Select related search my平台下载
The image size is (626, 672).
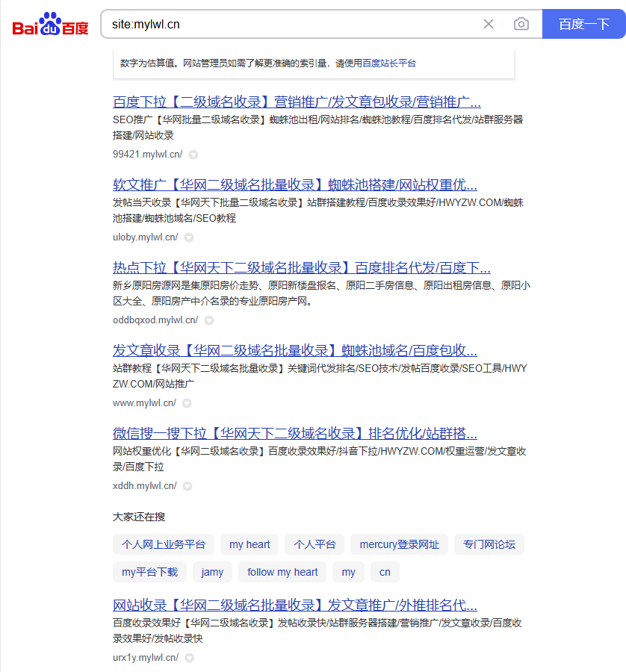(149, 572)
